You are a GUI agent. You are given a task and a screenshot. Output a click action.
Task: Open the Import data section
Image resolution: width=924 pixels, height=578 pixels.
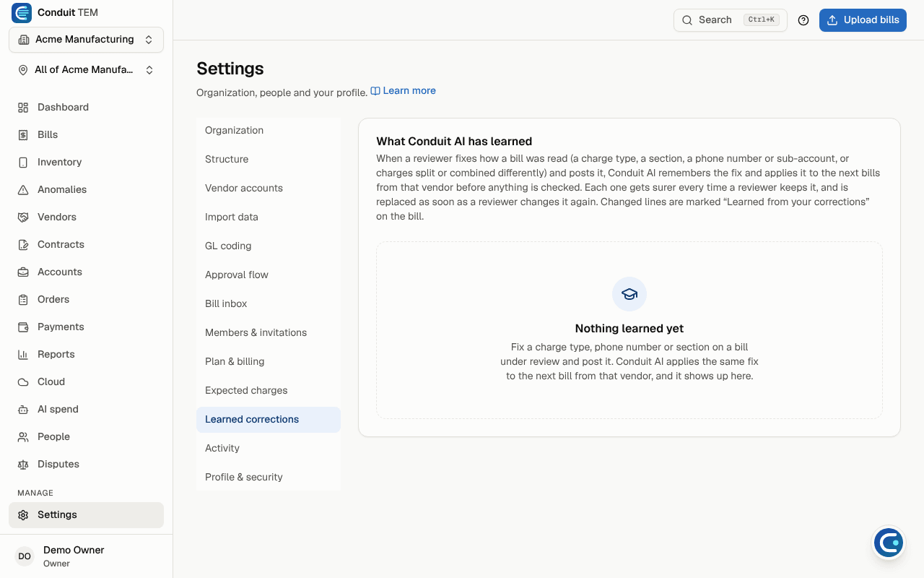pyautogui.click(x=269, y=217)
